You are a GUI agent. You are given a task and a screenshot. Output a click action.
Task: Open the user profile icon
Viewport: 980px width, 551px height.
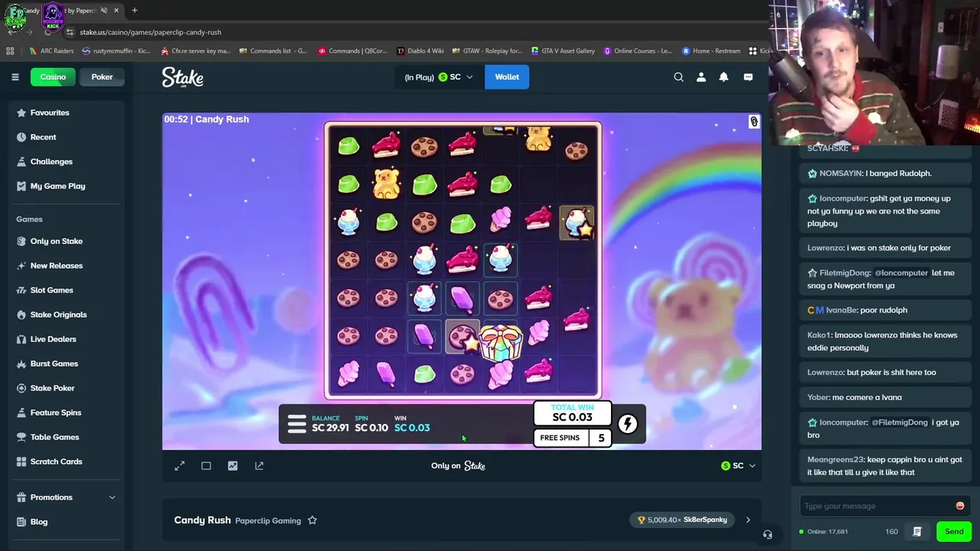701,77
